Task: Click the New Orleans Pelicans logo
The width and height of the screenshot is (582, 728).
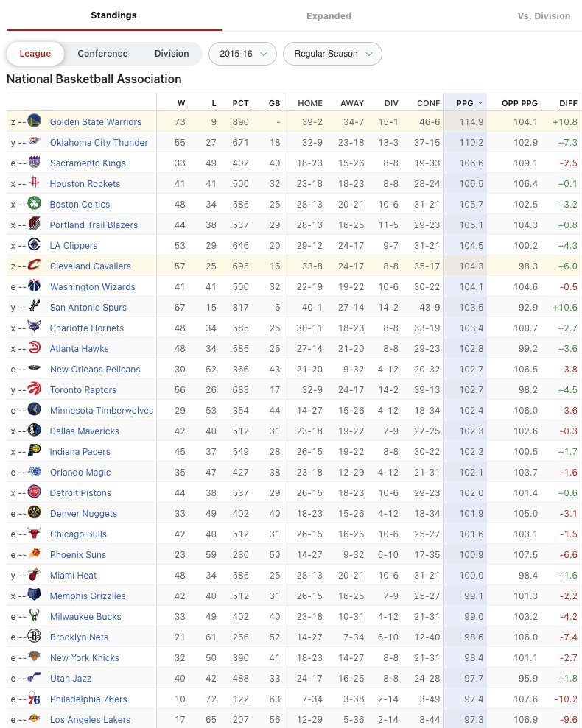Action: click(34, 369)
